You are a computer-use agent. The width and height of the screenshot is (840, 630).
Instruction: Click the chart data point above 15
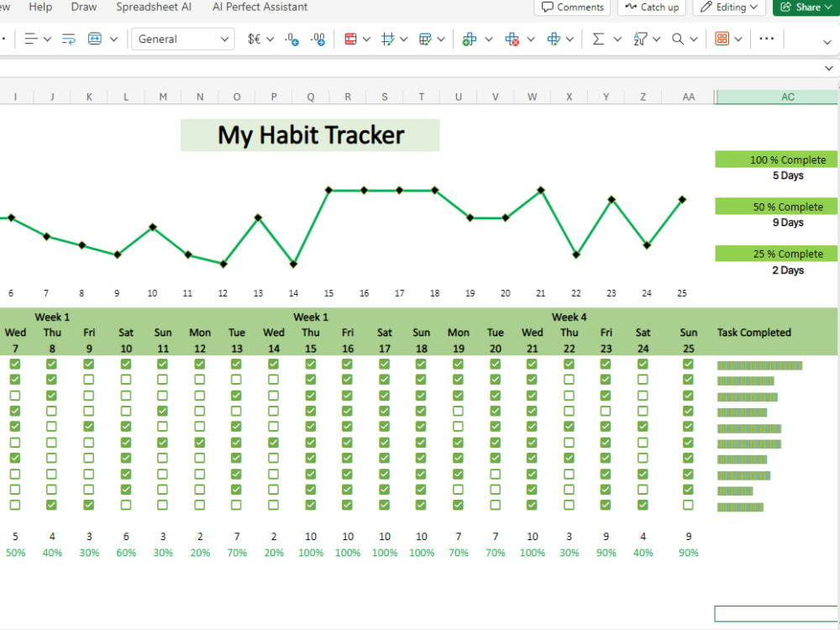click(329, 190)
